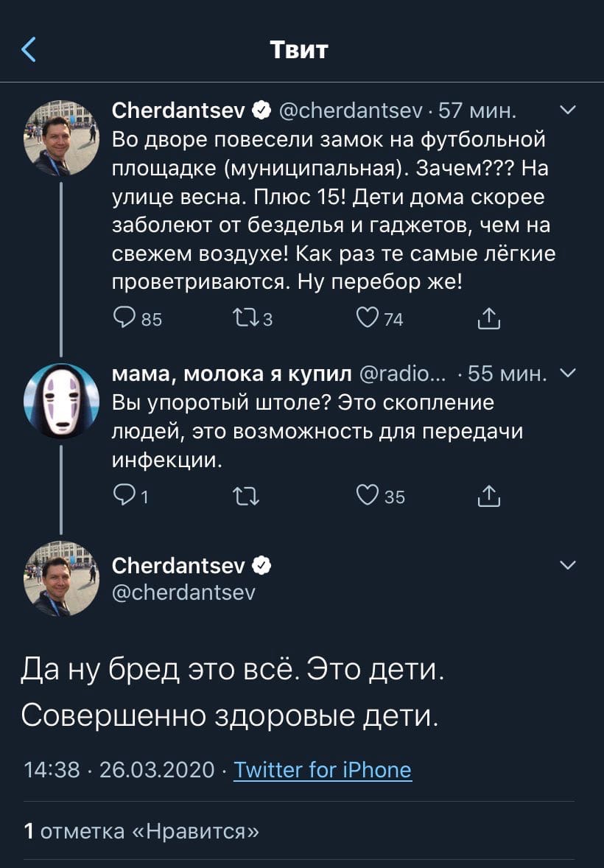Open the No-Face avatar profile picture

coord(61,400)
